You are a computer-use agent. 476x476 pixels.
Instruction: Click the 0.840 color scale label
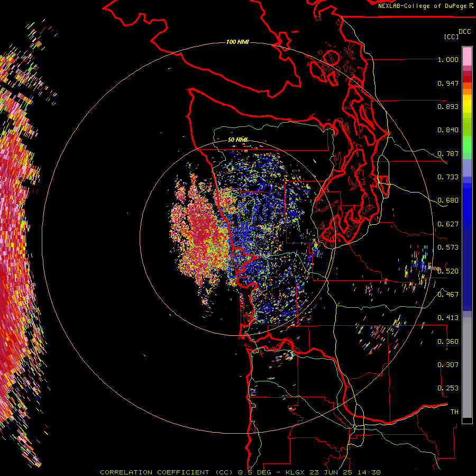(448, 130)
